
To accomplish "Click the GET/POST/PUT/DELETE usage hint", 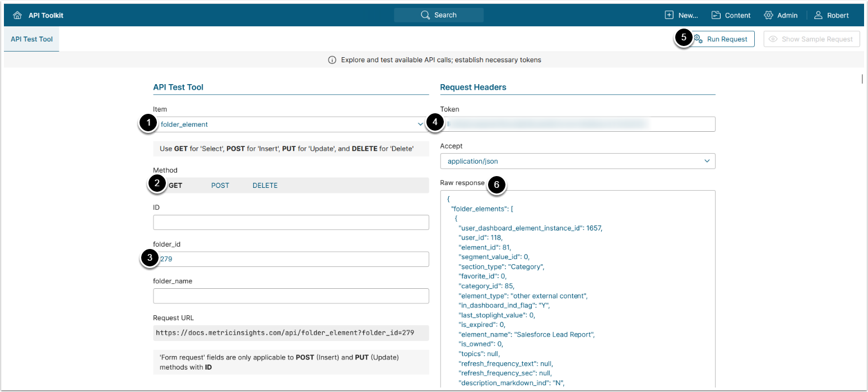I will [x=291, y=149].
